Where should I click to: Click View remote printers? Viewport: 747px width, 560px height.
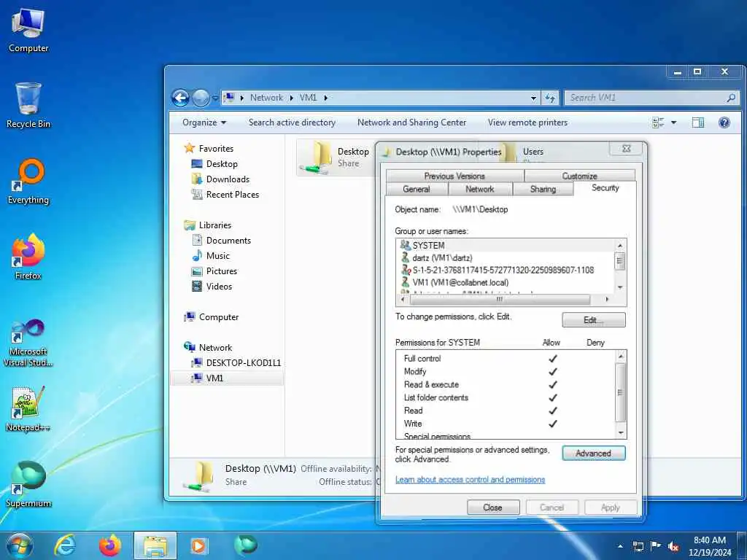[x=528, y=122]
